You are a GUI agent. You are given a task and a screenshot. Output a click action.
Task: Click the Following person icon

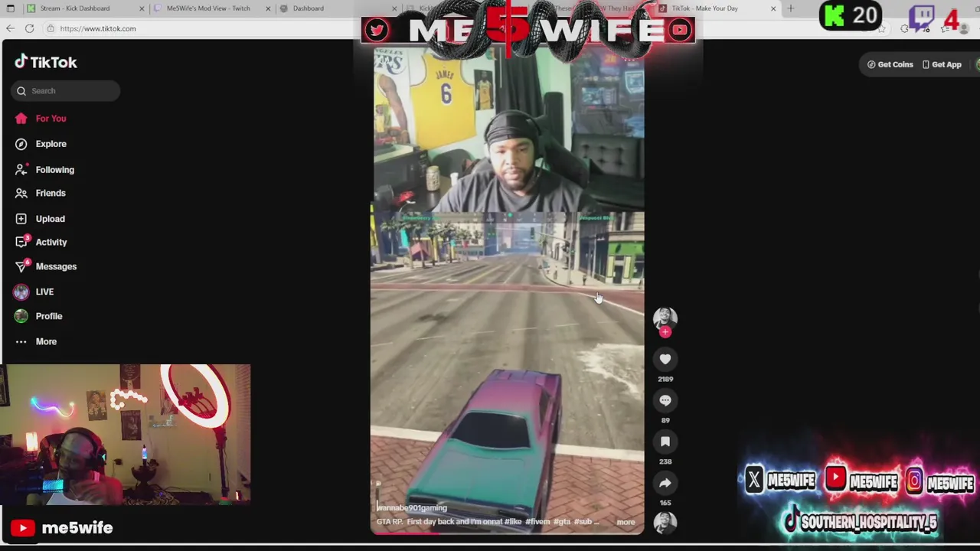[x=21, y=170]
